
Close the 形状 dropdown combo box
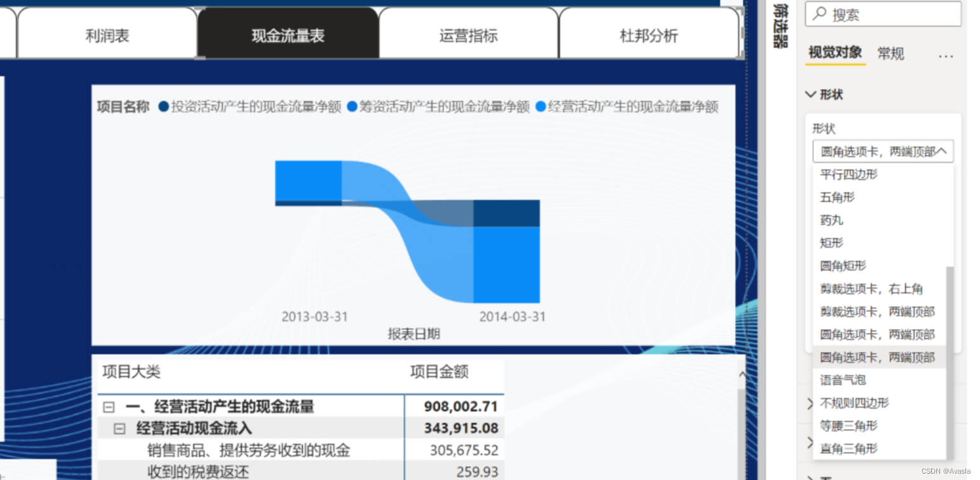pyautogui.click(x=883, y=152)
